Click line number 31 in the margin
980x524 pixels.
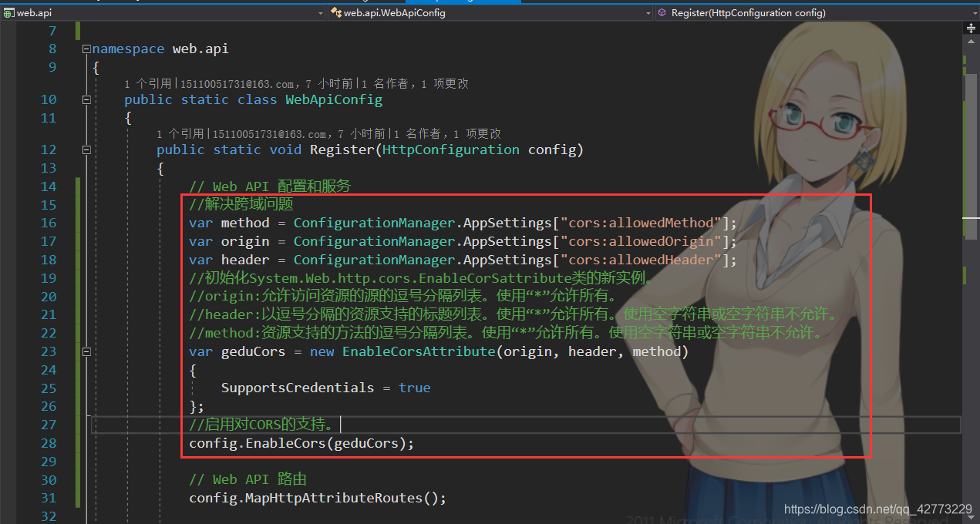49,498
